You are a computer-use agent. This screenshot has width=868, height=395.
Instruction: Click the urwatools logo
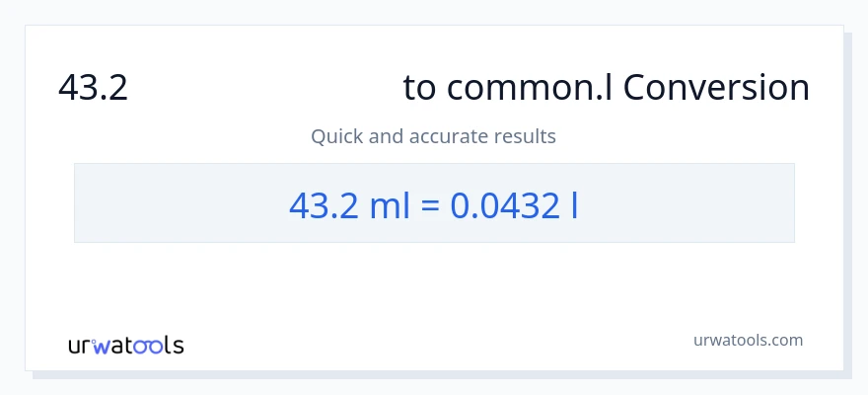pyautogui.click(x=125, y=346)
